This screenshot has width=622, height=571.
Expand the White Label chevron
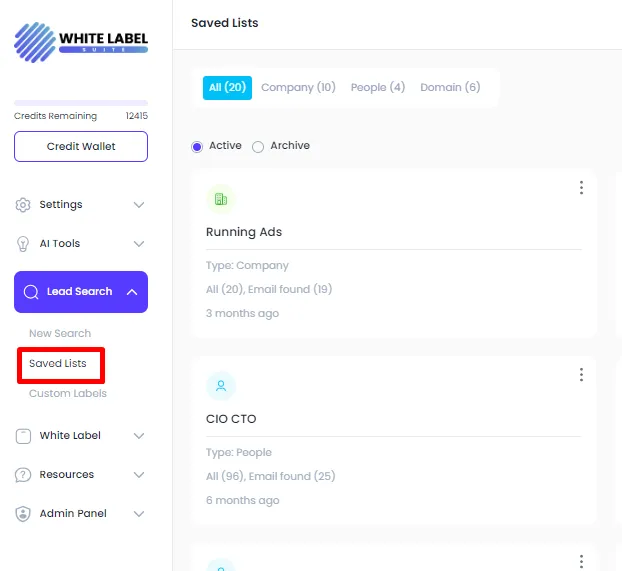pyautogui.click(x=139, y=436)
